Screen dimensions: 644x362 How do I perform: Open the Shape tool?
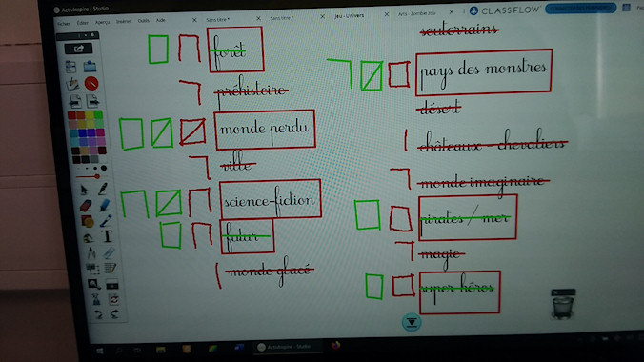87,221
